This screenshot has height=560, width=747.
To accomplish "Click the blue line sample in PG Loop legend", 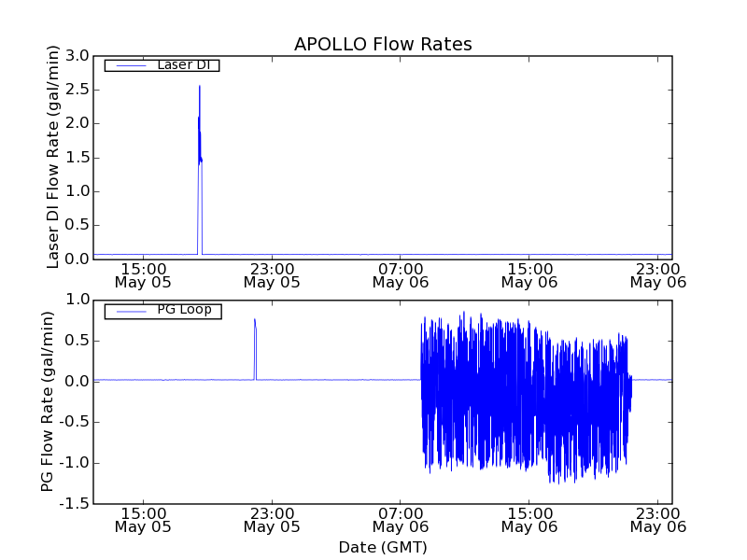I will coord(131,312).
